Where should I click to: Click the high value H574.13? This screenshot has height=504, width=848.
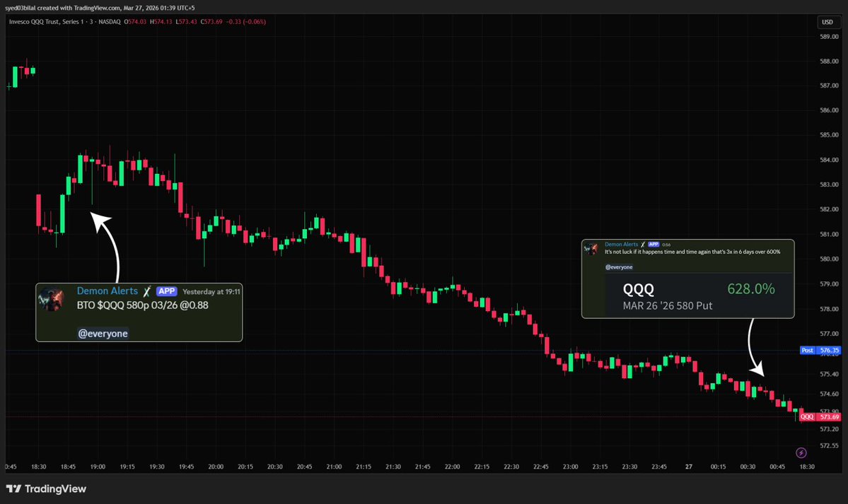(161, 22)
